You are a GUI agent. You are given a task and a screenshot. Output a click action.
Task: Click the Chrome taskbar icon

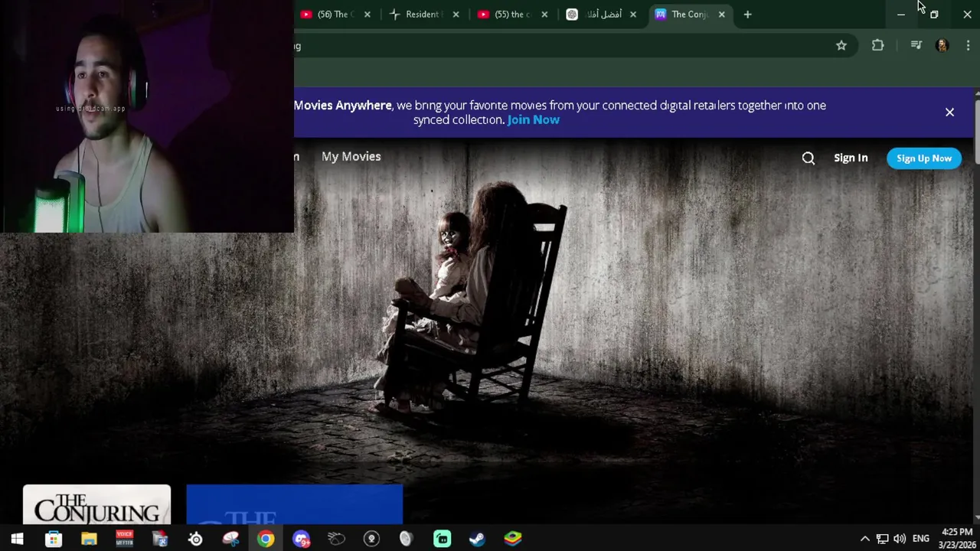(266, 539)
